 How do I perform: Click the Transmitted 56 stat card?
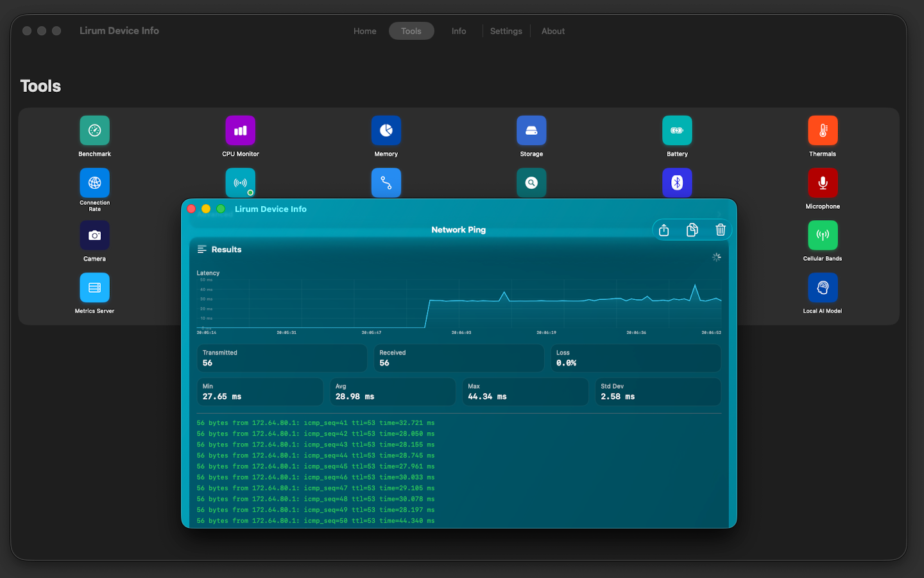pos(282,358)
